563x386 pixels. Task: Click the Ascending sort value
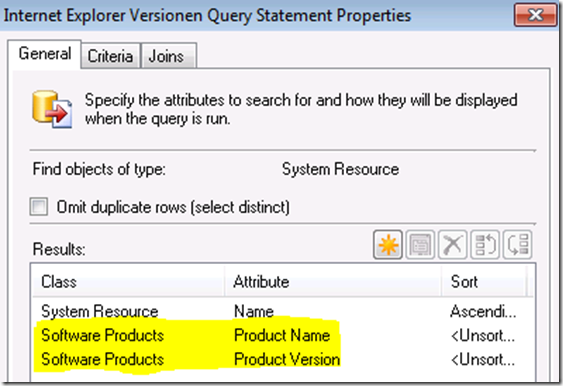point(483,311)
